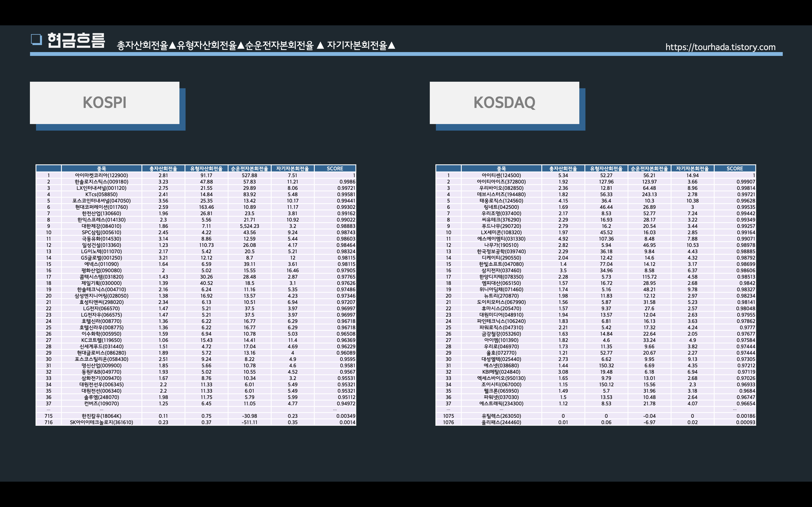This screenshot has width=812, height=507.
Task: Click the 아이마켓코리아(122900) row cell
Action: pyautogui.click(x=101, y=175)
